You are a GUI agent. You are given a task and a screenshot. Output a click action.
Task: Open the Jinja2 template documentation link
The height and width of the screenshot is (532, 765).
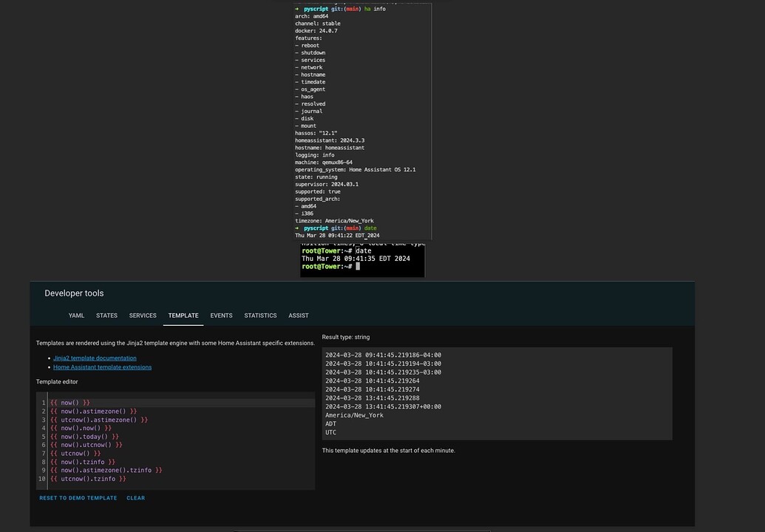coord(95,358)
